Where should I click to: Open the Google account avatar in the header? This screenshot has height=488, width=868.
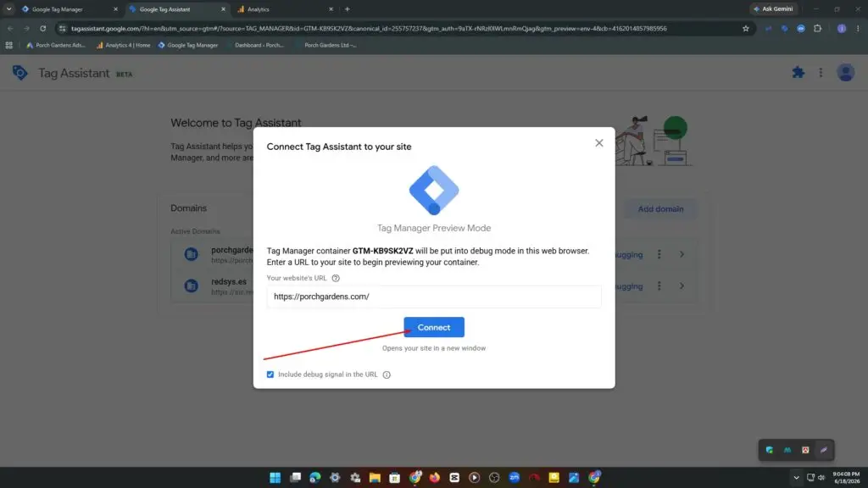[845, 73]
